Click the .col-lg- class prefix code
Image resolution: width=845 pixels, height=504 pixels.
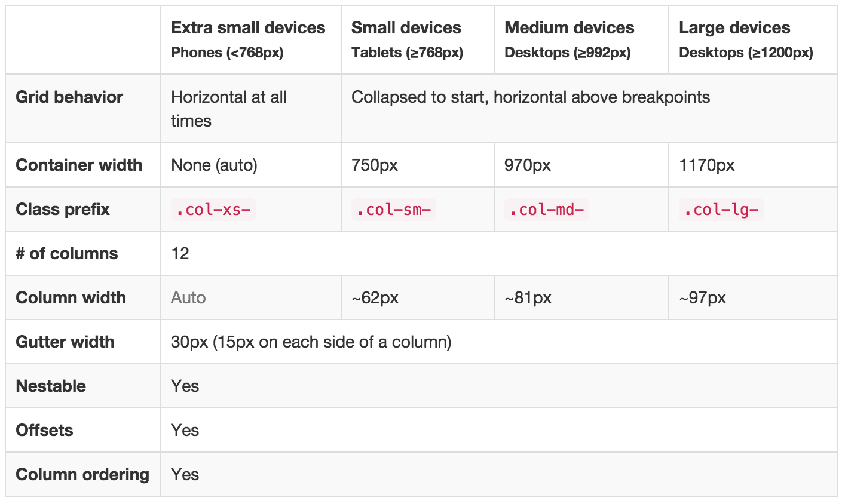(721, 210)
